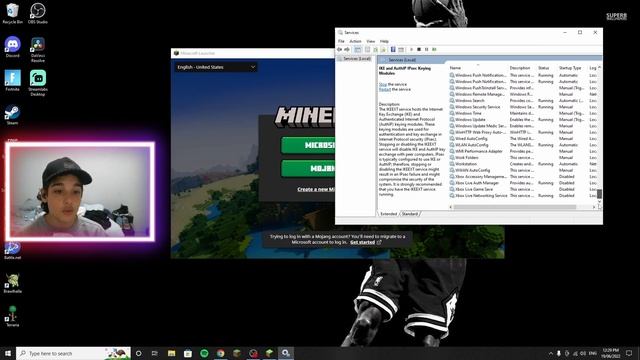Select the Windows Update service row

522,120
